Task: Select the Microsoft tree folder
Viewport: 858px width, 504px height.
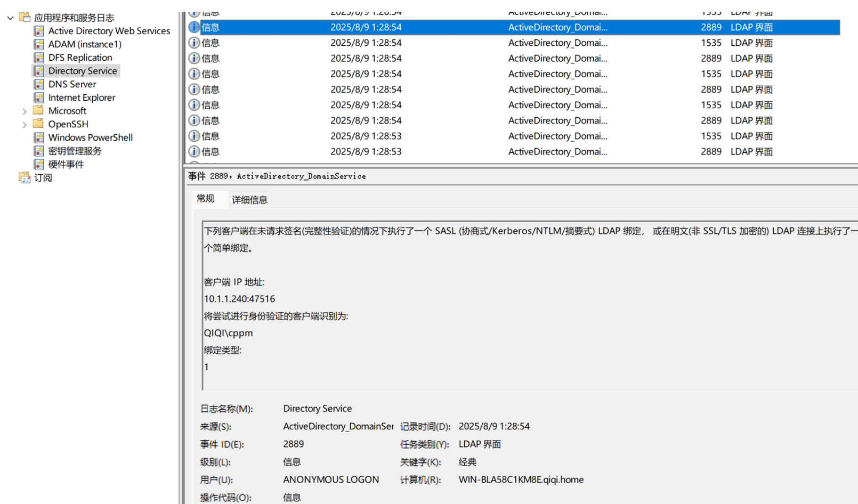Action: click(x=67, y=111)
